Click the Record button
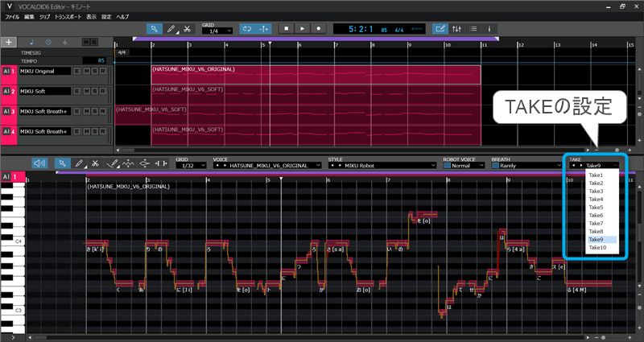The width and height of the screenshot is (644, 342). tap(318, 29)
